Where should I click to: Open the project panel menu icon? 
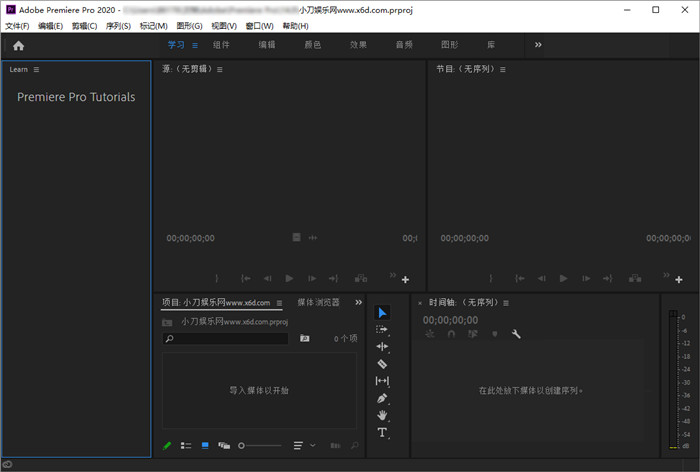point(279,303)
